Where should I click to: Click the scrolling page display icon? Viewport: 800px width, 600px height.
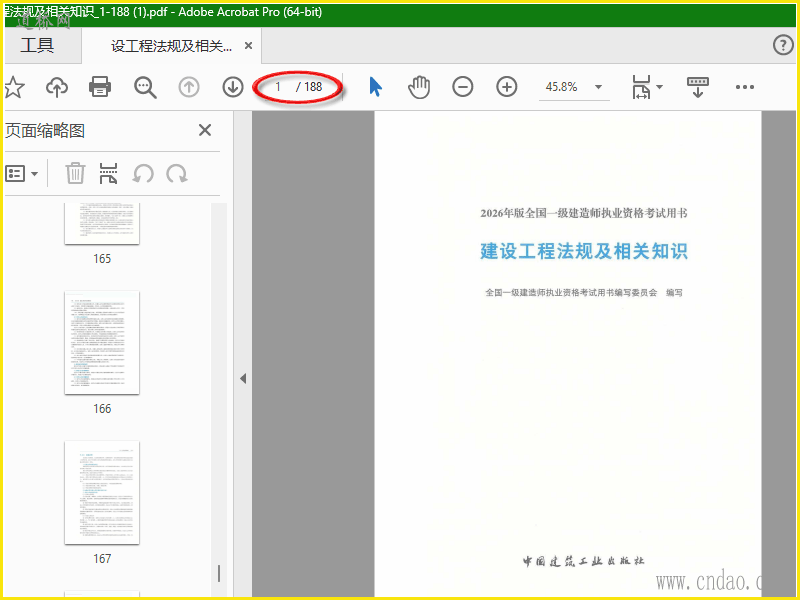pos(697,87)
